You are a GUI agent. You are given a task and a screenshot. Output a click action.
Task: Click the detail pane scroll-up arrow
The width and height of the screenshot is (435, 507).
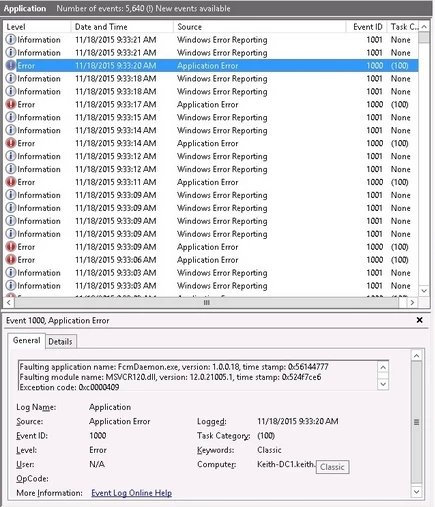[x=417, y=356]
